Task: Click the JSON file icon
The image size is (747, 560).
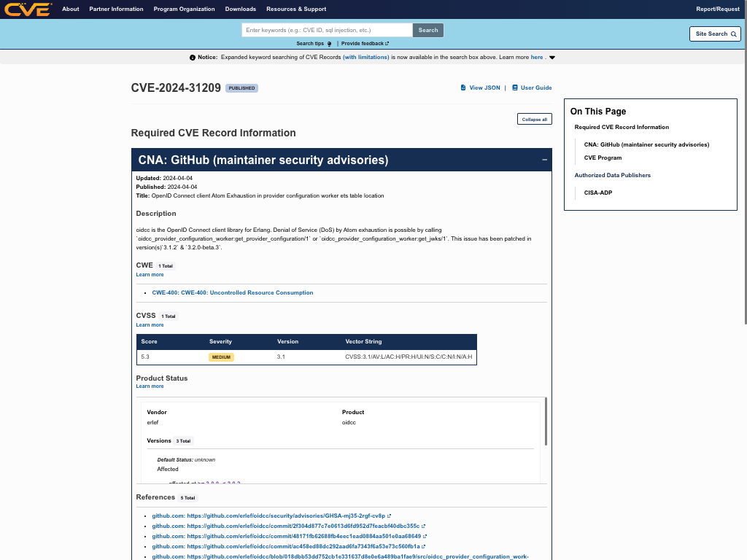Action: 463,87
